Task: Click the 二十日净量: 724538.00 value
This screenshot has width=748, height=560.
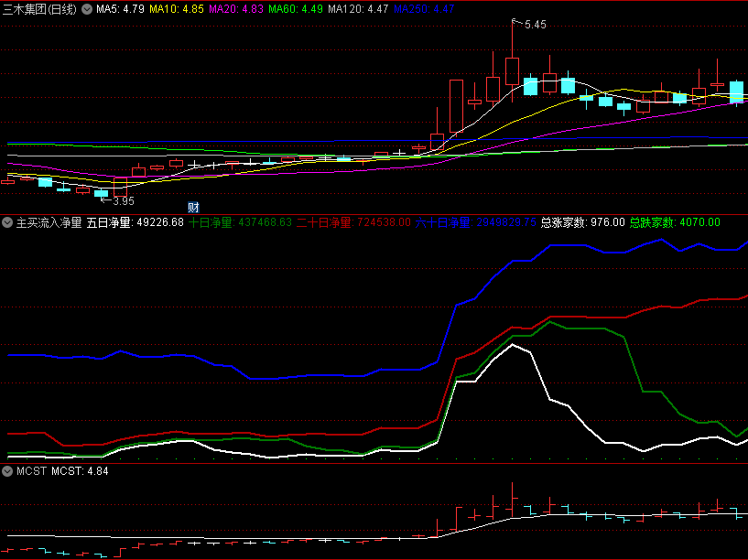Action: click(353, 222)
